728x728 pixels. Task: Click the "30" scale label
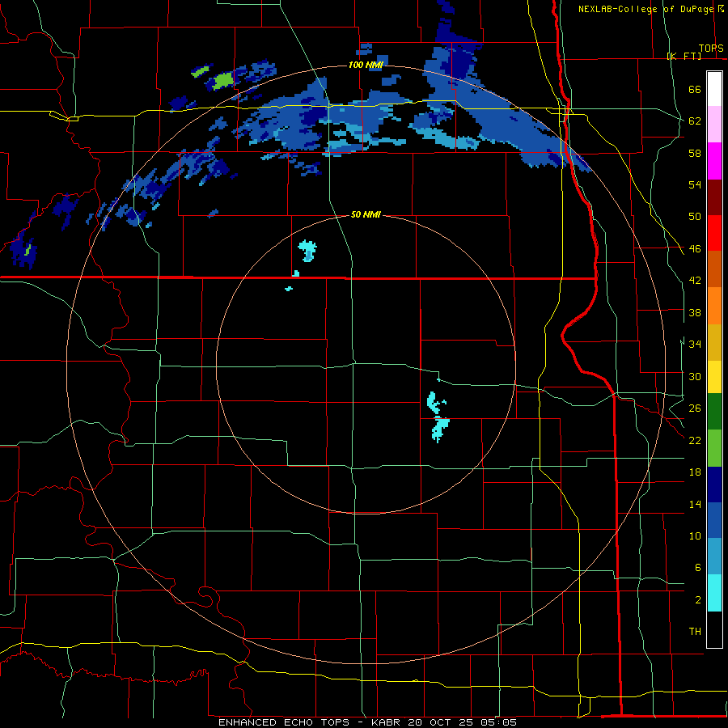click(x=695, y=376)
